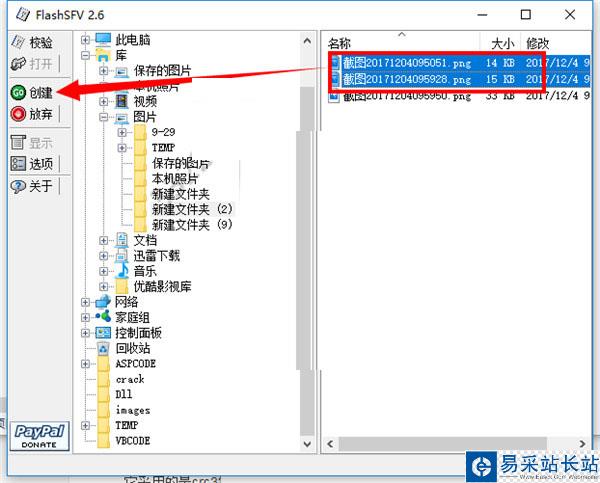Viewport: 600px width, 483px height.
Task: Select file 截图20171204095051.png
Action: [407, 63]
